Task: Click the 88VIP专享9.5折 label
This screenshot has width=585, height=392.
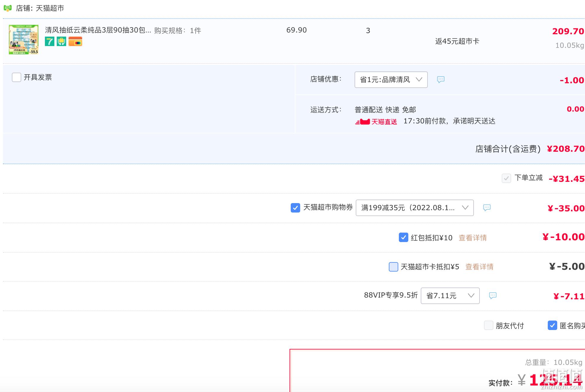Action: (x=391, y=295)
